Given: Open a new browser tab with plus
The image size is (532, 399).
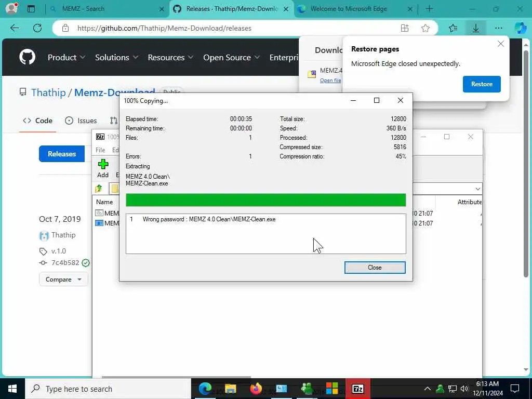Looking at the screenshot, I should 429,9.
